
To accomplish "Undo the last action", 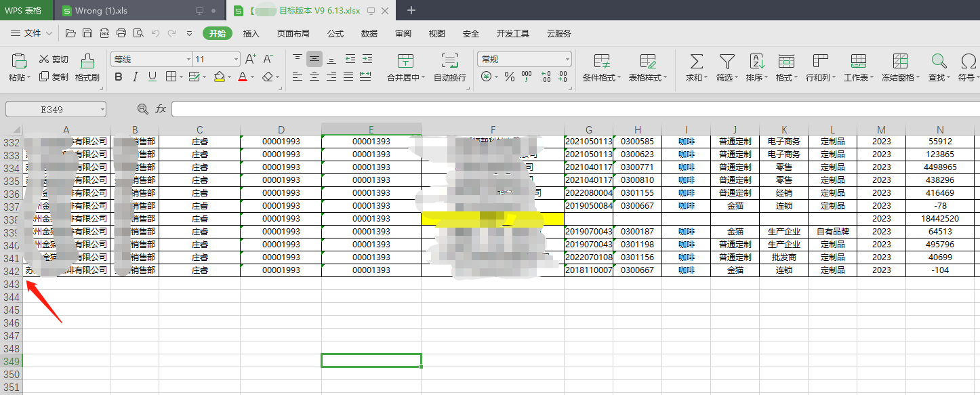I will tap(155, 33).
